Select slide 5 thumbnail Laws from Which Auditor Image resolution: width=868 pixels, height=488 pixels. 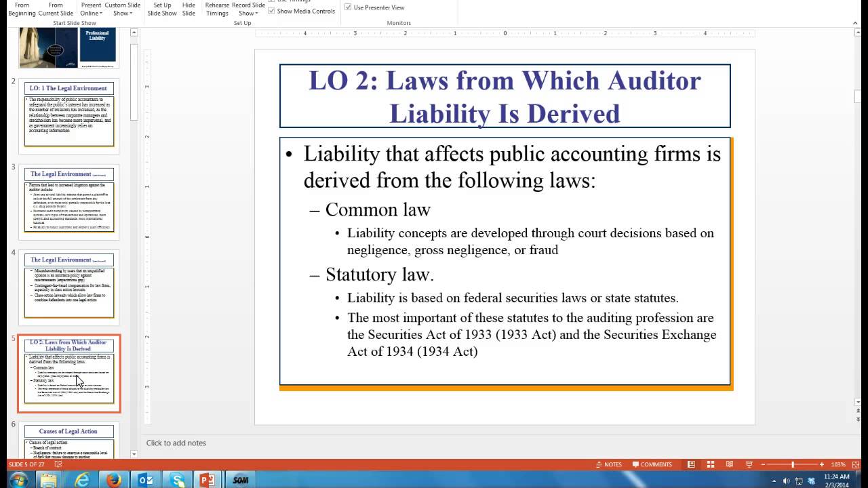pos(68,373)
